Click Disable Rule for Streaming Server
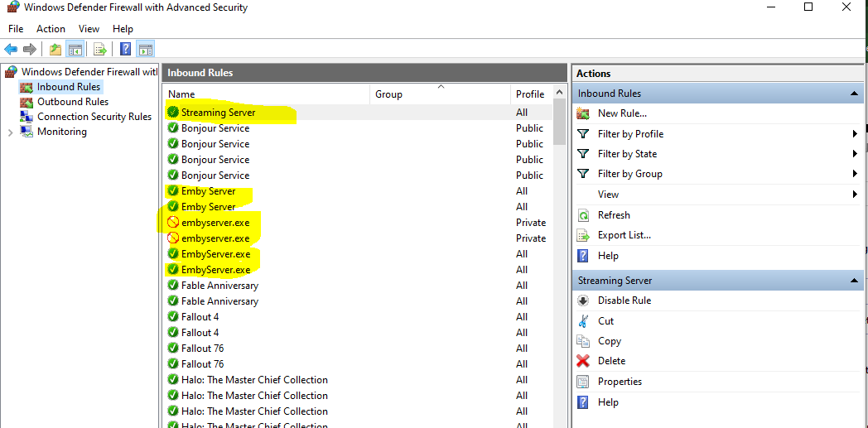Image resolution: width=868 pixels, height=428 pixels. tap(624, 301)
